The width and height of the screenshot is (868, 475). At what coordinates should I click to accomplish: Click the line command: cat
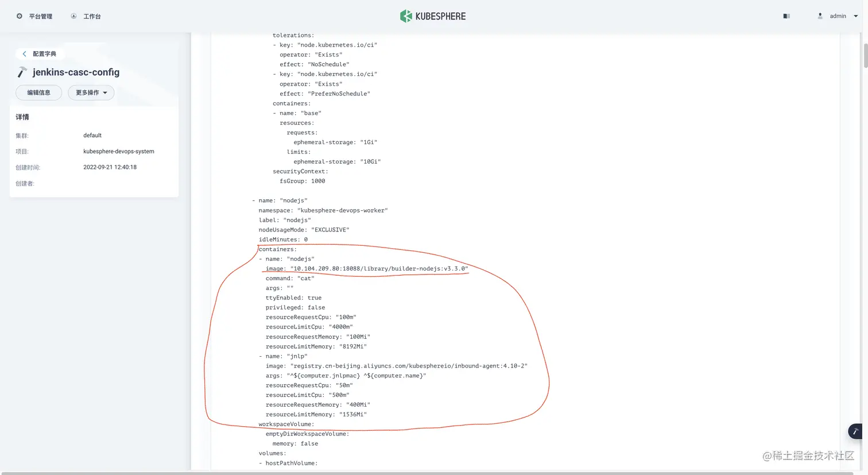click(290, 279)
